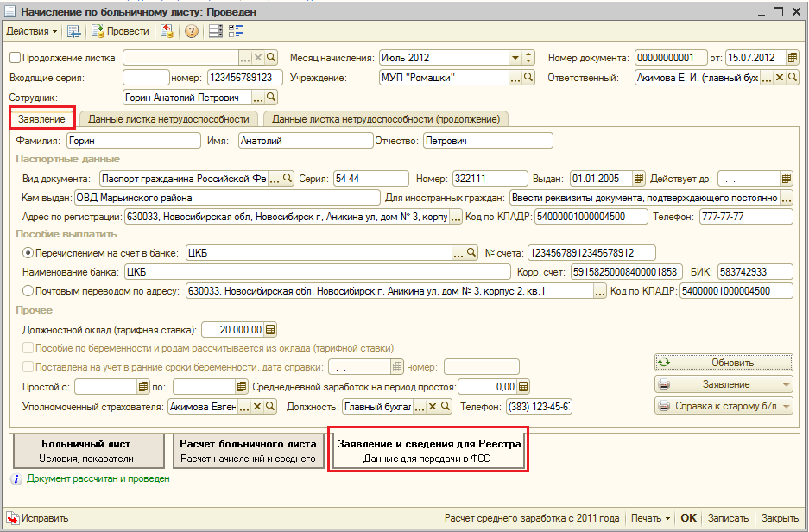Viewport: 809px width, 532px height.
Task: Switch to the Заявление tab
Action: click(x=41, y=119)
